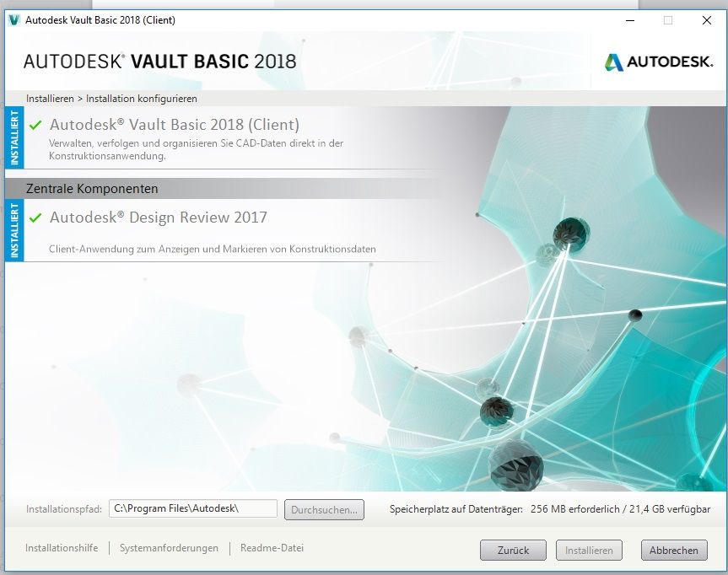728x575 pixels.
Task: Click the '256 MB erforderlich / 21,4 GB verfügbar' text
Action: coord(620,509)
